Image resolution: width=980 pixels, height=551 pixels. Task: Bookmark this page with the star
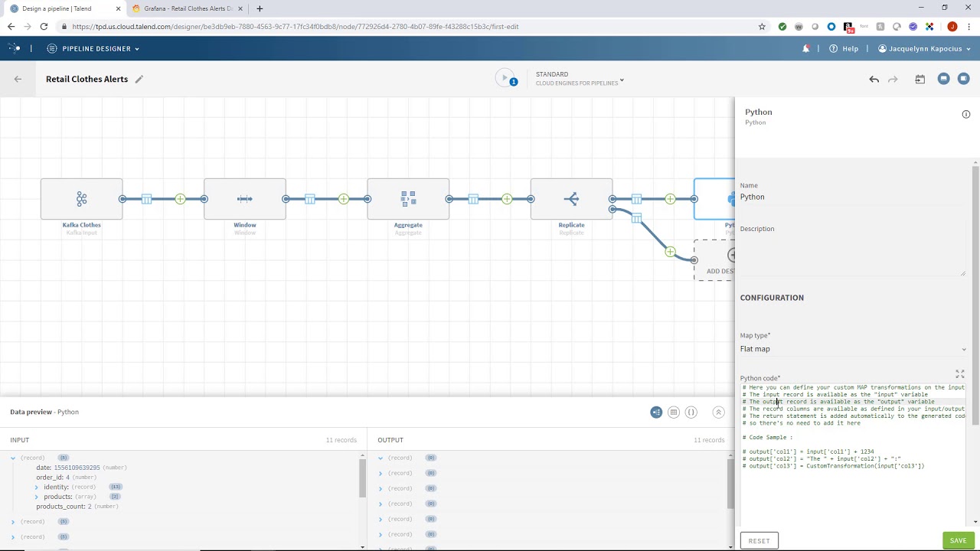point(762,26)
